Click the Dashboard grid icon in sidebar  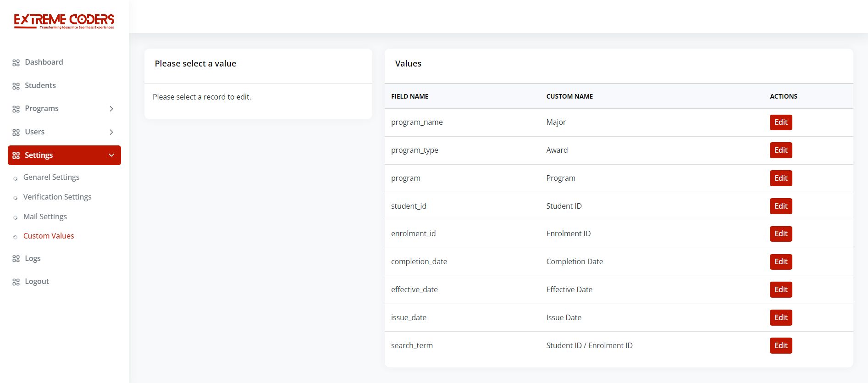(x=16, y=63)
